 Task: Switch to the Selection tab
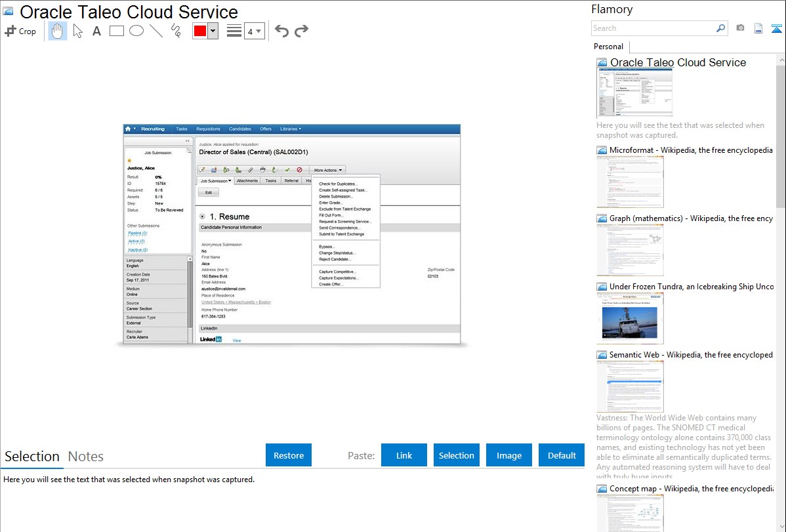[x=32, y=457]
